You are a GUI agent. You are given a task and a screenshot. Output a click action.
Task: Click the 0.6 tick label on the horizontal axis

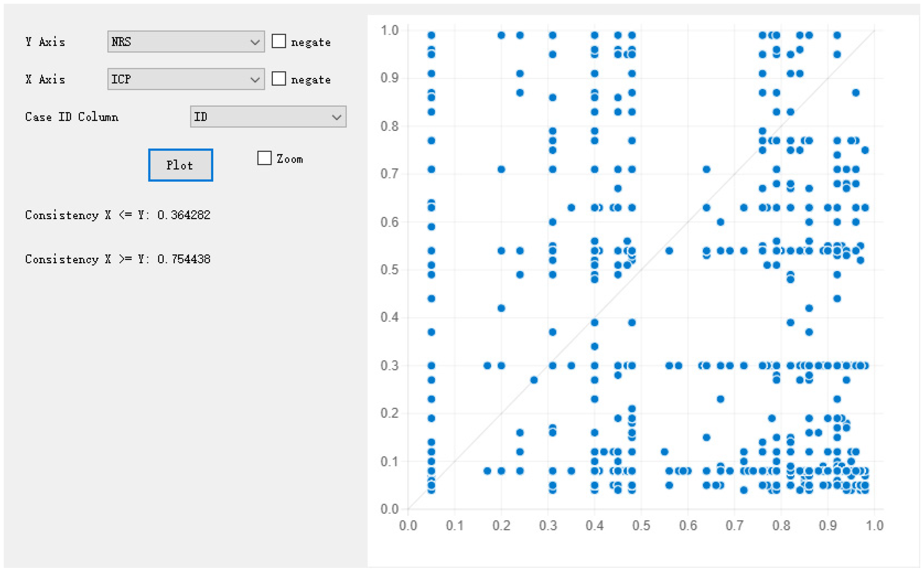(688, 525)
